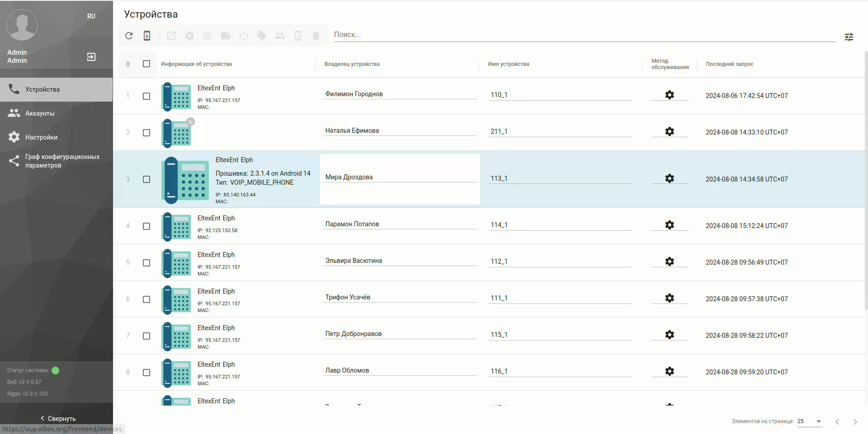
Task: Switch interface language via RU selector
Action: click(x=91, y=16)
